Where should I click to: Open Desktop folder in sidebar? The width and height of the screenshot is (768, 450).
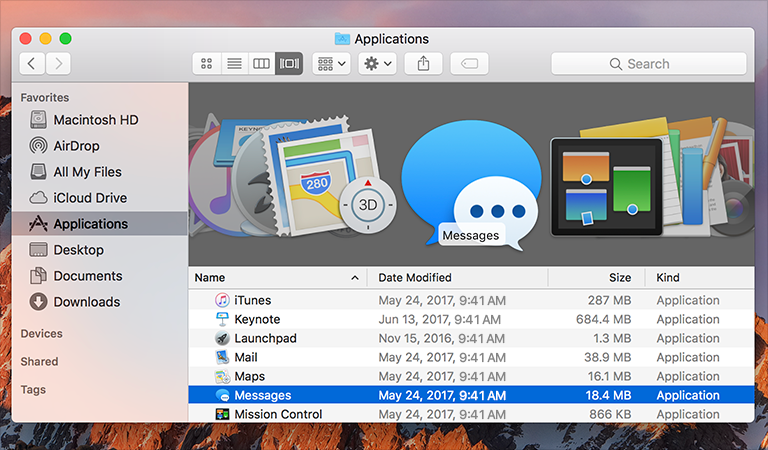(x=99, y=250)
